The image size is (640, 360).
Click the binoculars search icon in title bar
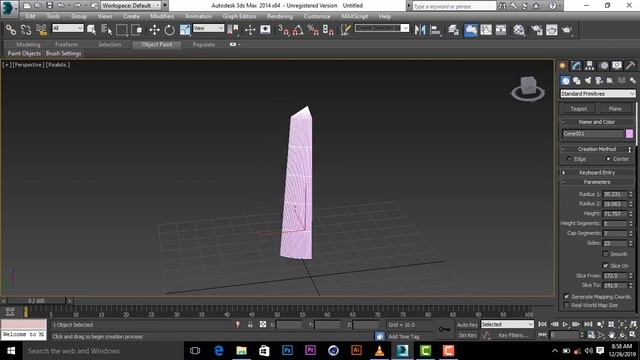point(502,6)
